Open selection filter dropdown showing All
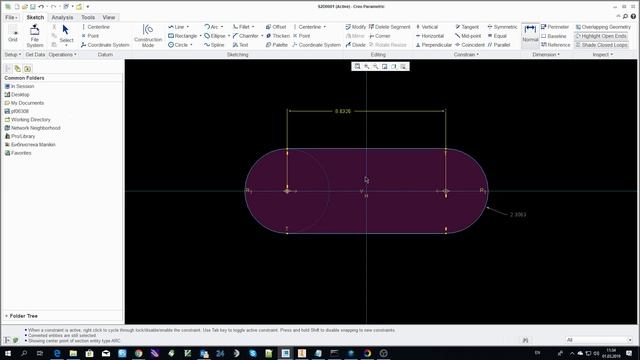 [x=599, y=340]
